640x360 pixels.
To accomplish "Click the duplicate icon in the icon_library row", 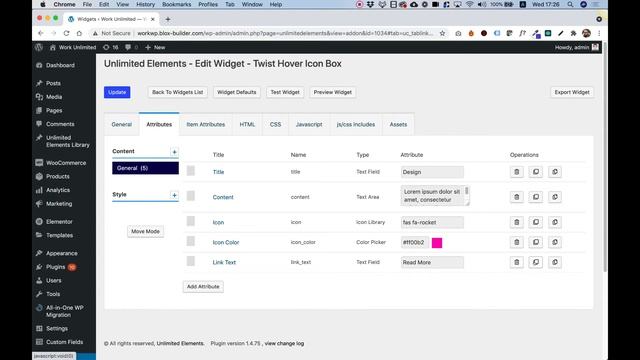I will (x=536, y=222).
